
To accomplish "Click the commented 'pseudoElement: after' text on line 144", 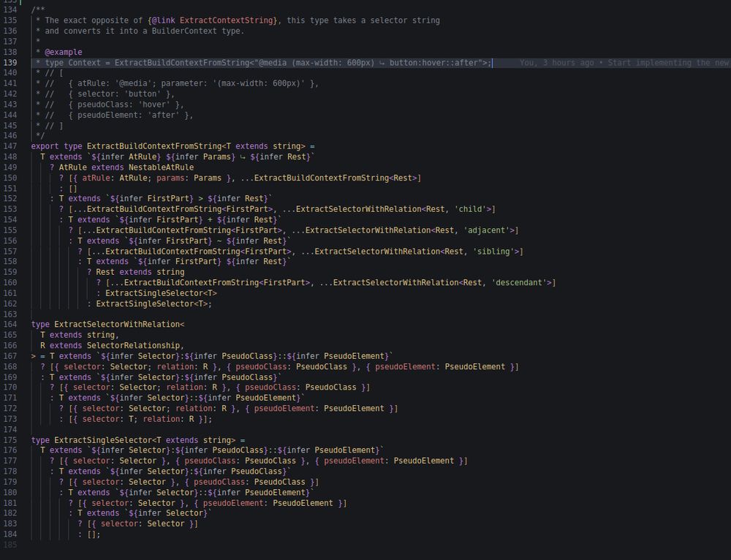I will click(128, 115).
